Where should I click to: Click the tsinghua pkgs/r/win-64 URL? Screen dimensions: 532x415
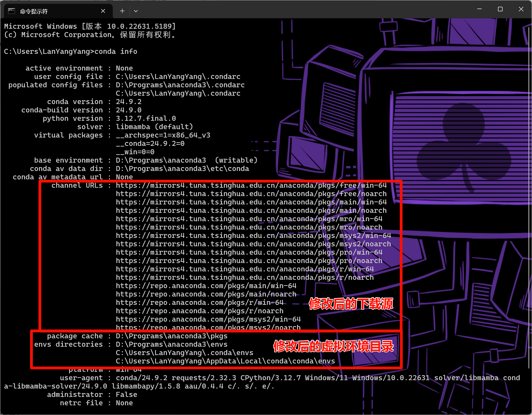pyautogui.click(x=244, y=269)
